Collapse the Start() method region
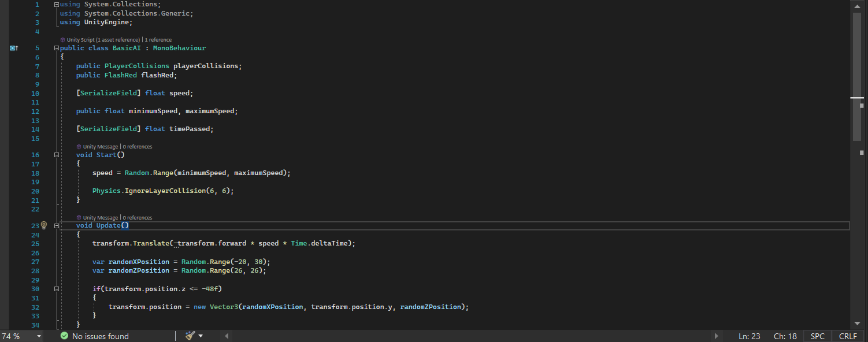868x342 pixels. coord(56,155)
